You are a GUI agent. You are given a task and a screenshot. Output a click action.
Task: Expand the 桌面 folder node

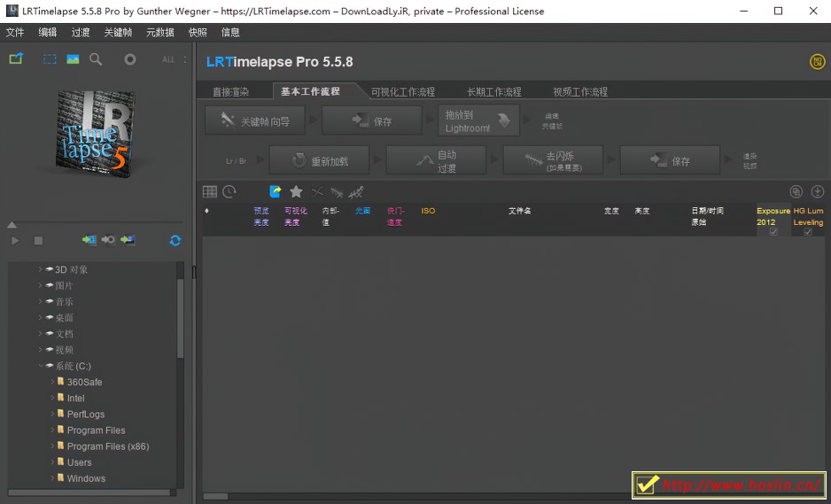coord(40,317)
